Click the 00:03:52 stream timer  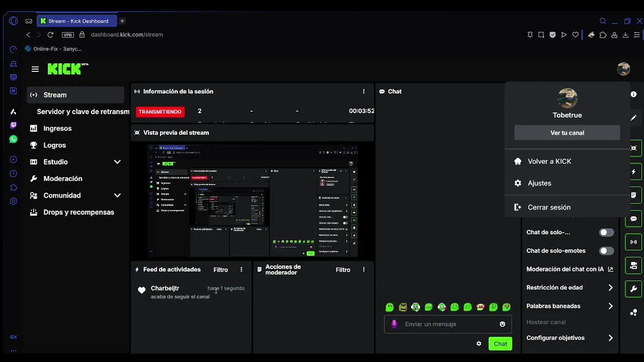362,111
